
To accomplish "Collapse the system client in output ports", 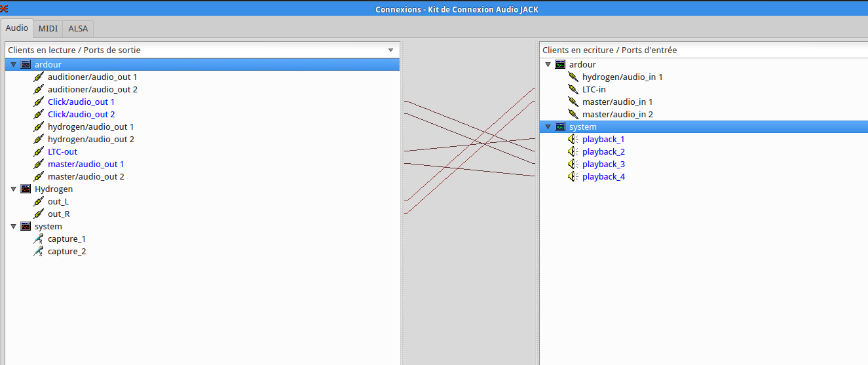I will point(13,227).
